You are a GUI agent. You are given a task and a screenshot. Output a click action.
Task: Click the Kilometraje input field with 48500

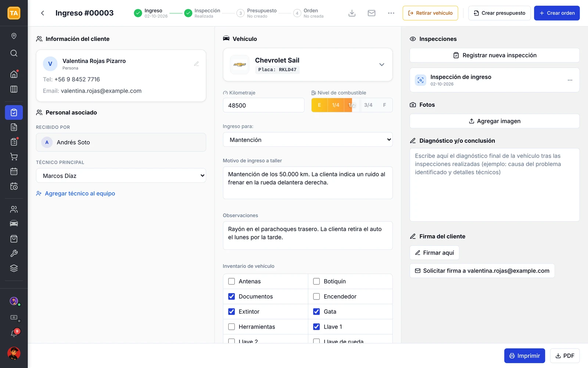[x=263, y=105]
